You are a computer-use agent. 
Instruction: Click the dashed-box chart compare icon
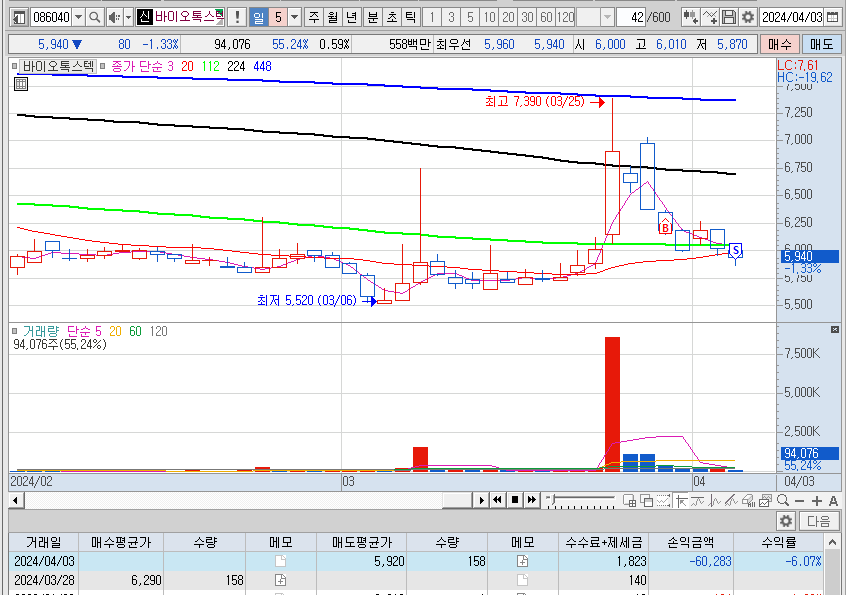[663, 501]
